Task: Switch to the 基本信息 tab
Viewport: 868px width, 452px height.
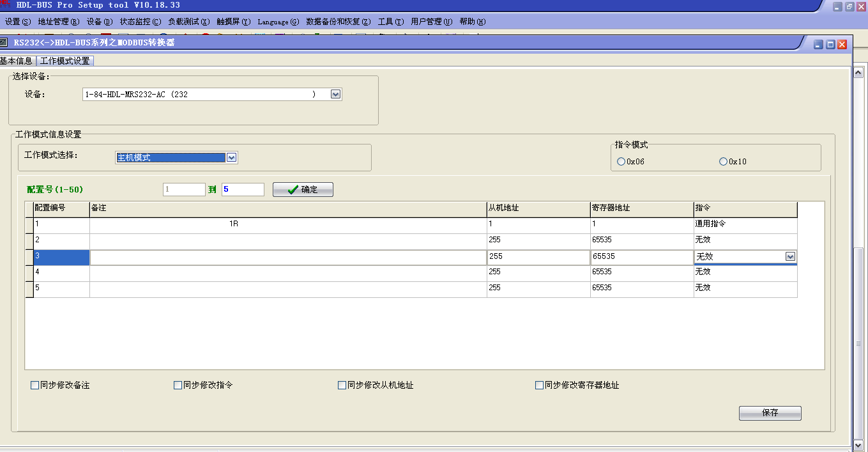Action: (16, 61)
